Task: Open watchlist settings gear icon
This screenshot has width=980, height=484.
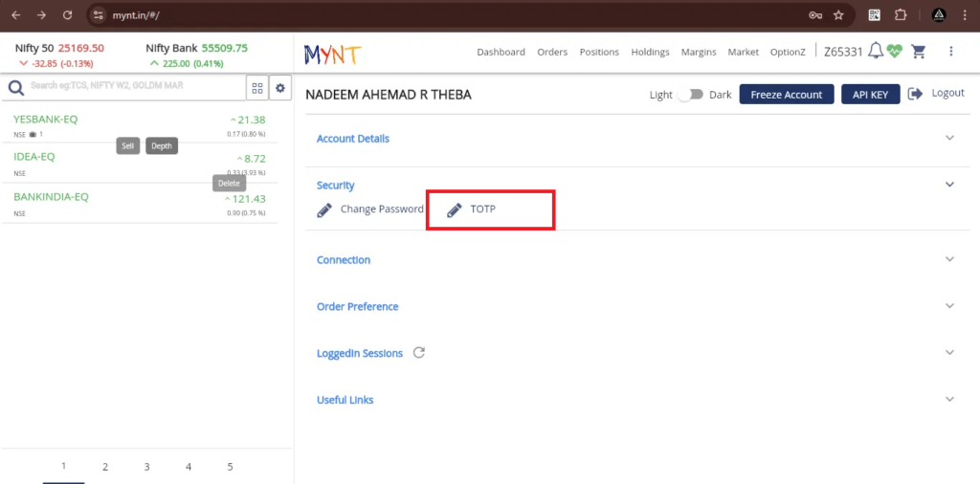Action: [x=280, y=88]
